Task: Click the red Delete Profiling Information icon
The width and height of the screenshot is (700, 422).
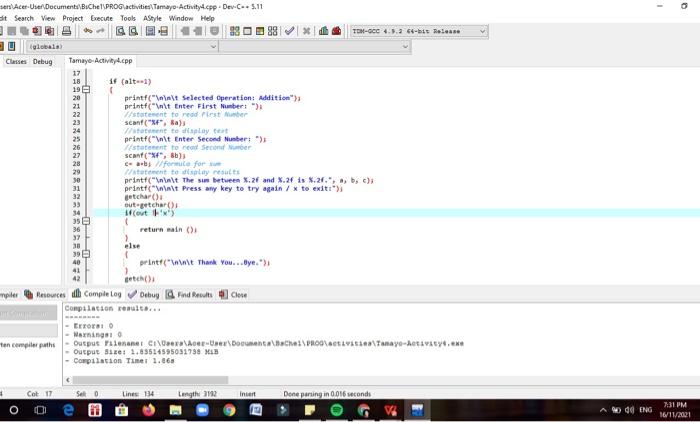Action: tap(336, 31)
